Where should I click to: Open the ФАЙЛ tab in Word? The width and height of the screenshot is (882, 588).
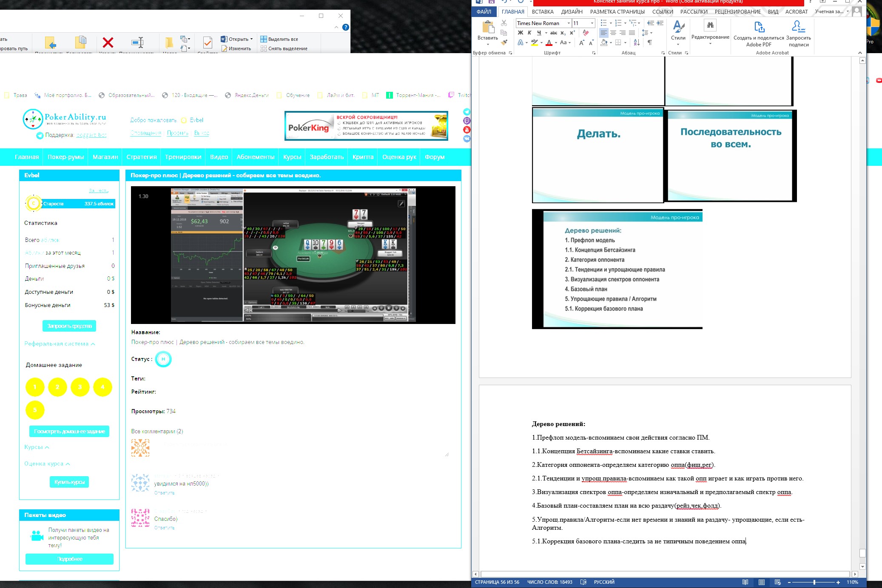pyautogui.click(x=484, y=12)
